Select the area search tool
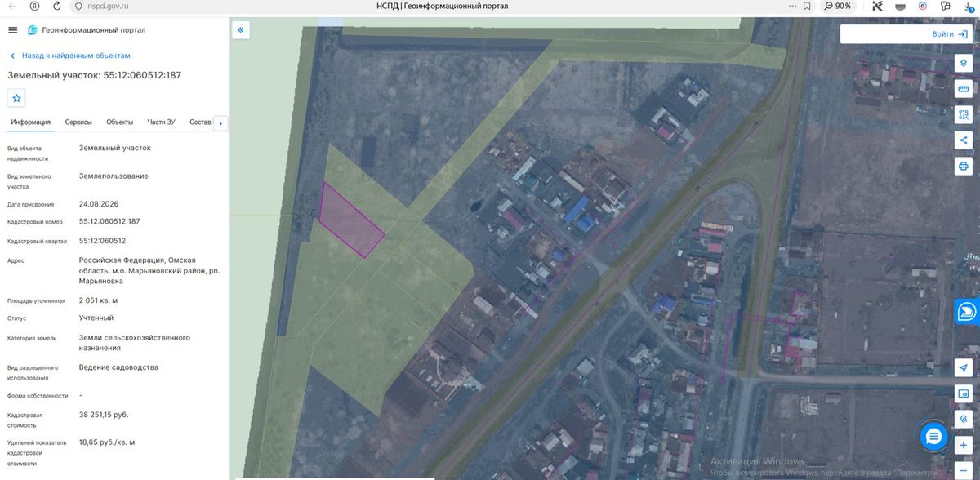 964,115
